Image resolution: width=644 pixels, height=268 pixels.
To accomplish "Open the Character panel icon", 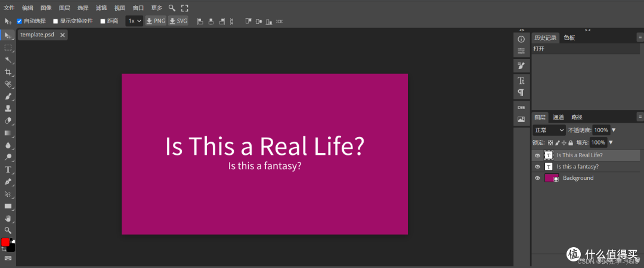I will coord(521,80).
